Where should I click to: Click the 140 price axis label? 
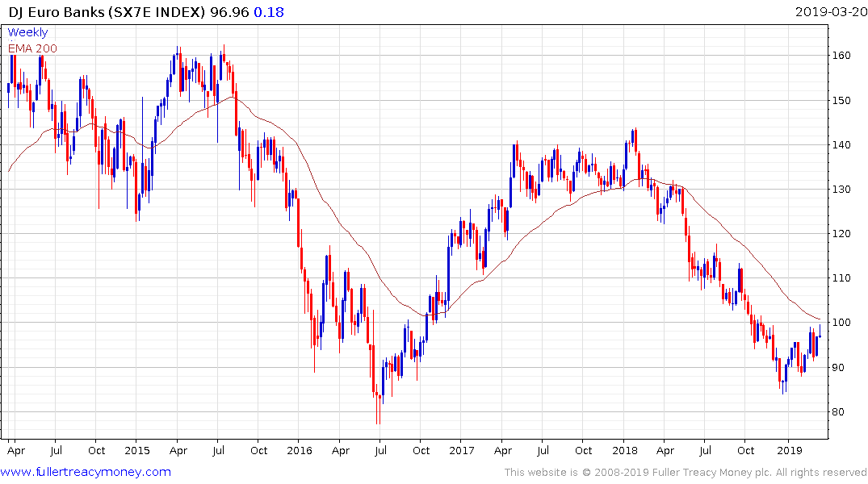841,145
